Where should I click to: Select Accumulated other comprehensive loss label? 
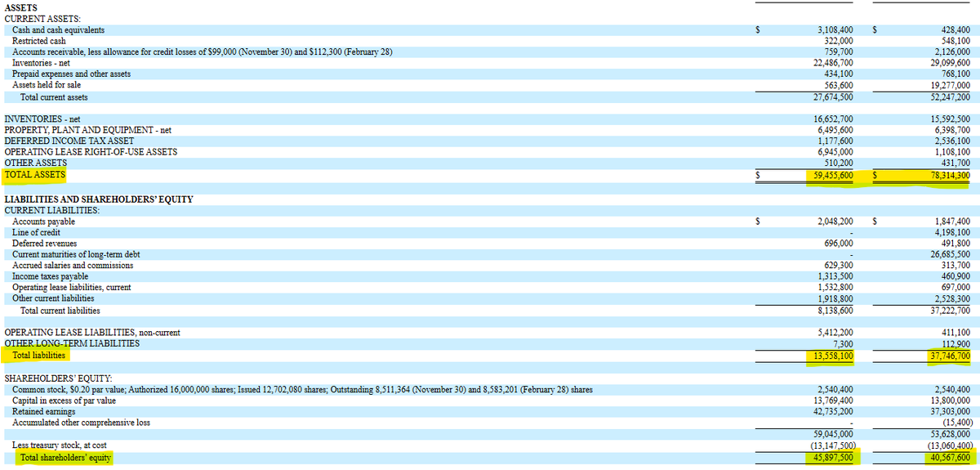pyautogui.click(x=81, y=423)
